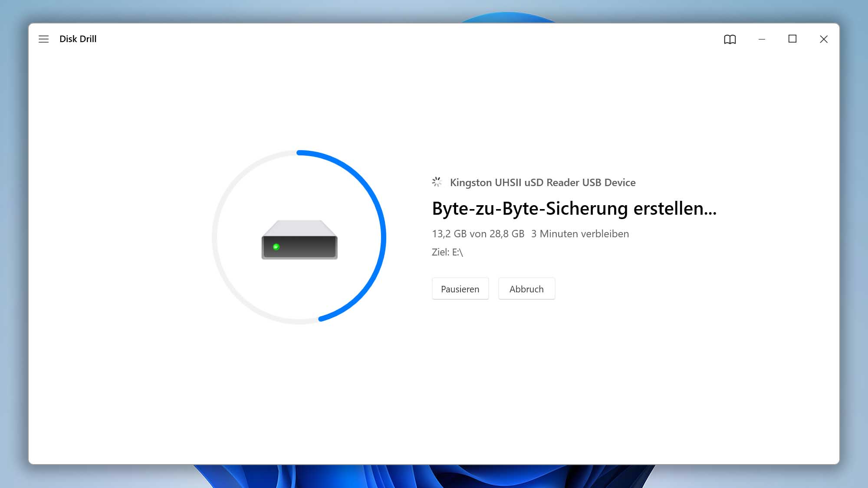Open the help book icon

[730, 39]
